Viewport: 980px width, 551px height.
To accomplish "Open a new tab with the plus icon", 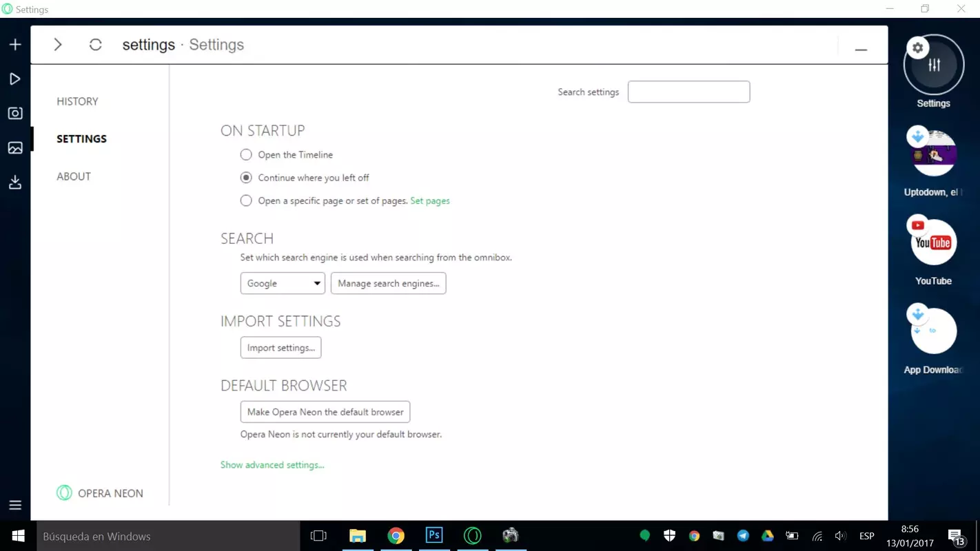I will click(15, 45).
